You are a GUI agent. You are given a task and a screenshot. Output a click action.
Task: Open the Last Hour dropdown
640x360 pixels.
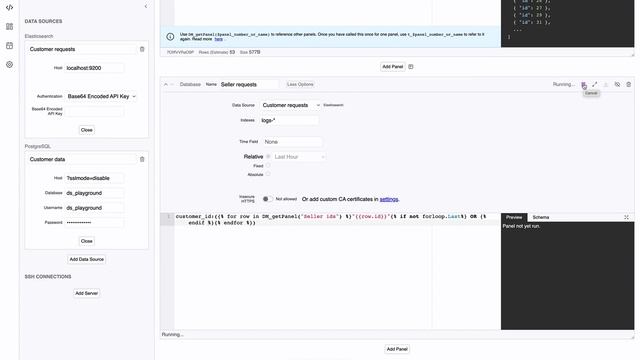[299, 157]
